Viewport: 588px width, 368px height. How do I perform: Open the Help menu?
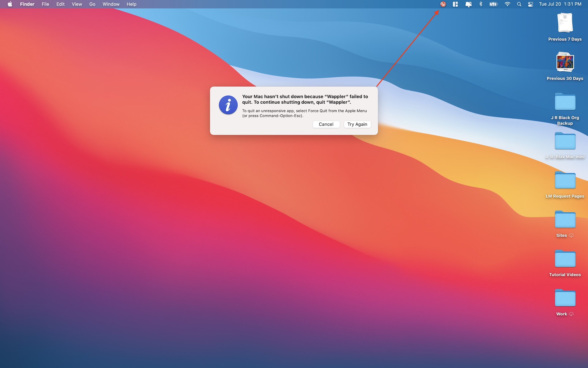[x=131, y=4]
